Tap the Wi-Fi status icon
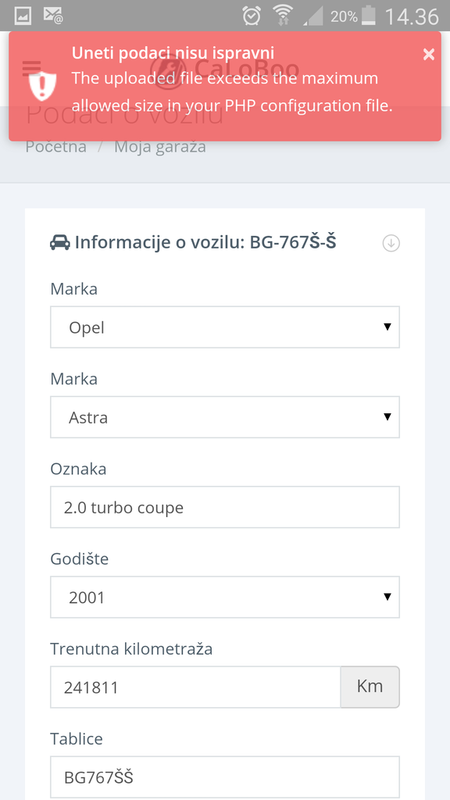This screenshot has width=450, height=800. (x=282, y=15)
